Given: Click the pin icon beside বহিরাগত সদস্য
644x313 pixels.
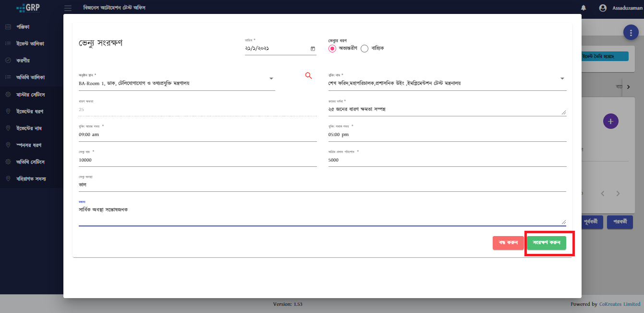Looking at the screenshot, I should (8, 179).
